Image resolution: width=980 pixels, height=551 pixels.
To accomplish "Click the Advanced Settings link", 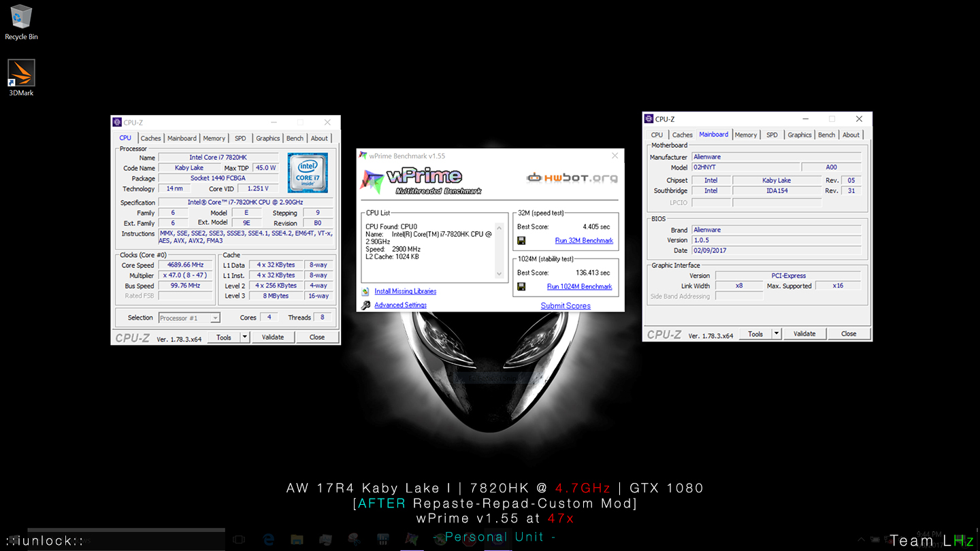I will pyautogui.click(x=400, y=305).
